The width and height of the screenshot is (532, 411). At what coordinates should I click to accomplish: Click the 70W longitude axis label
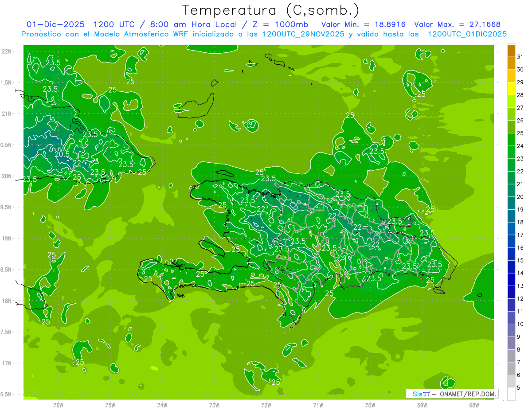370,405
